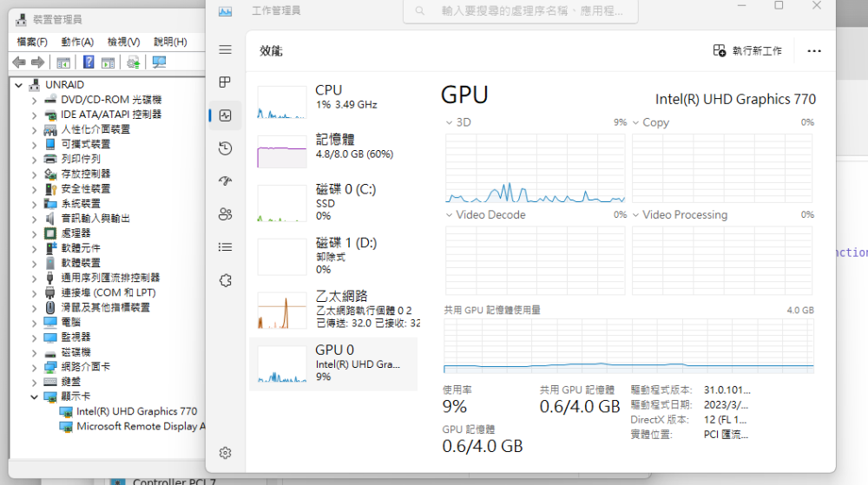The image size is (868, 485).
Task: Click Device Manager help question mark icon
Action: point(89,62)
